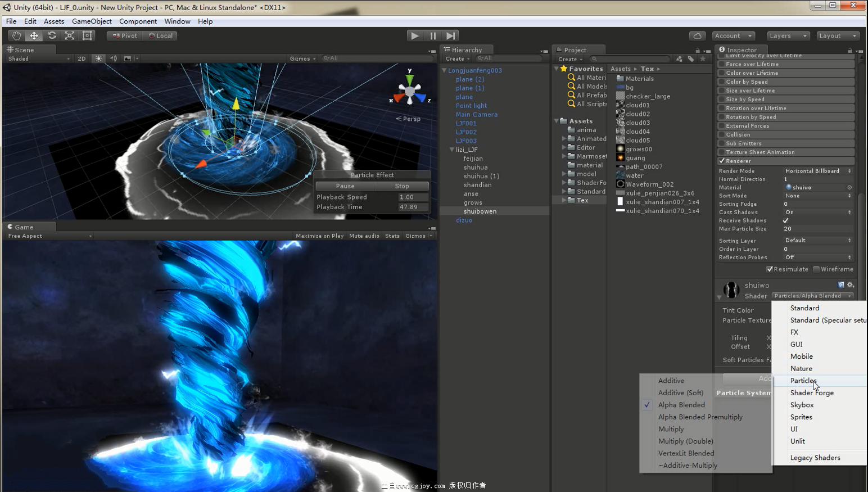Select the Hand tool
The height and width of the screenshot is (492, 868).
16,35
